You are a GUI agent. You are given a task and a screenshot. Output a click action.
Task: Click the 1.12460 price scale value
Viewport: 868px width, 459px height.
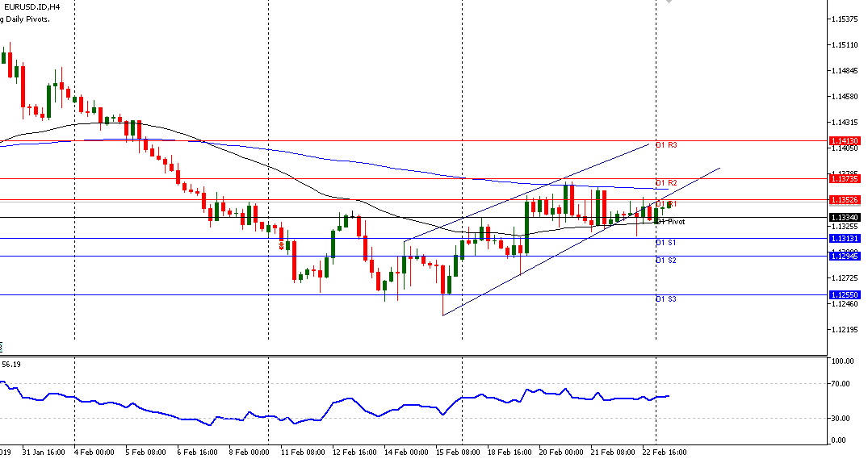(845, 303)
